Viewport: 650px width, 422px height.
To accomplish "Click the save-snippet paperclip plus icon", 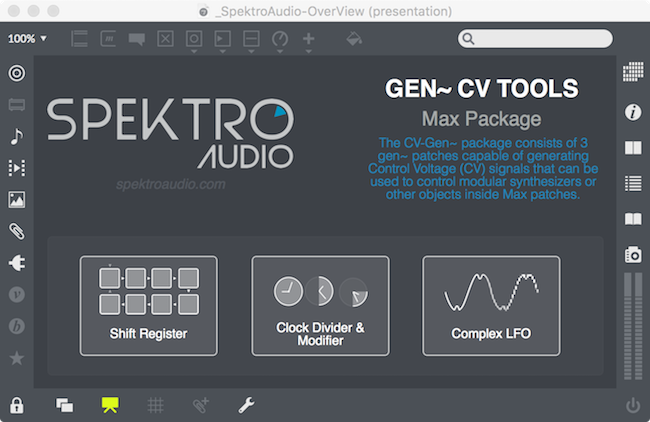I will coord(201,405).
